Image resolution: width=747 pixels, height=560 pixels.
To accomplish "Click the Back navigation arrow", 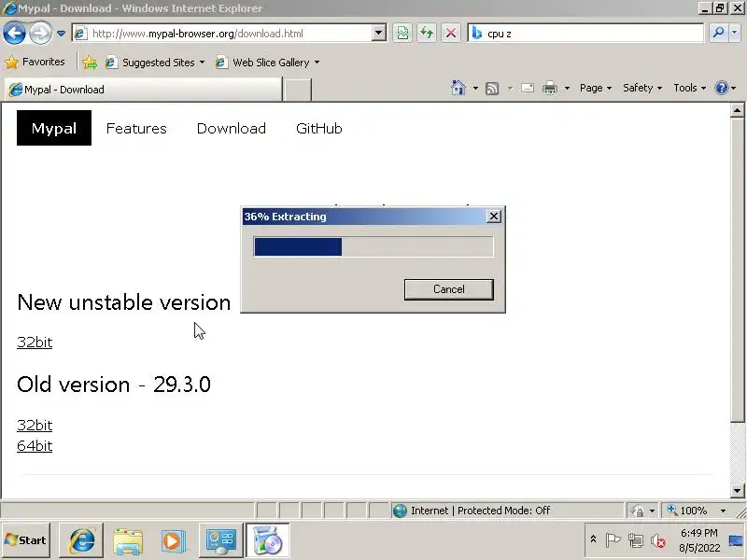I will pos(14,34).
